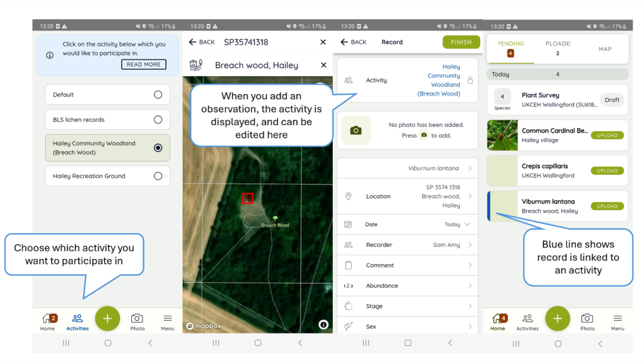Screen dimensions: 644x364
Task: Tap Android recents button under Record screen
Action: (366, 343)
